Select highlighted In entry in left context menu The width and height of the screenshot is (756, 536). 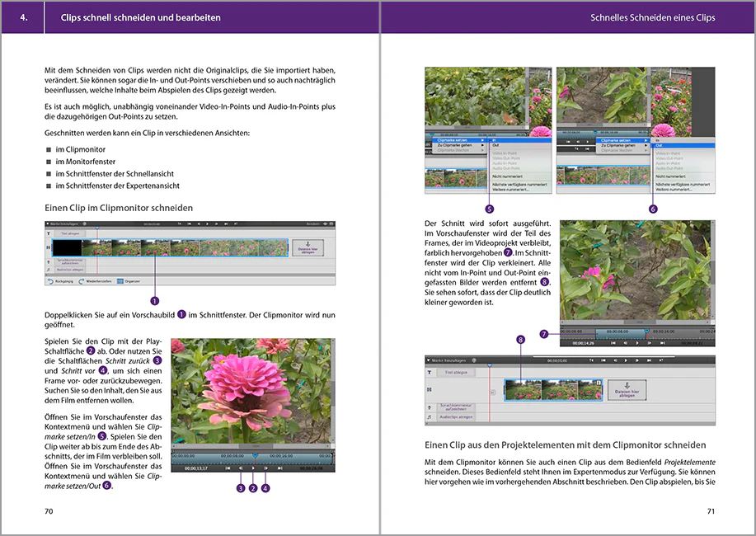click(x=495, y=140)
